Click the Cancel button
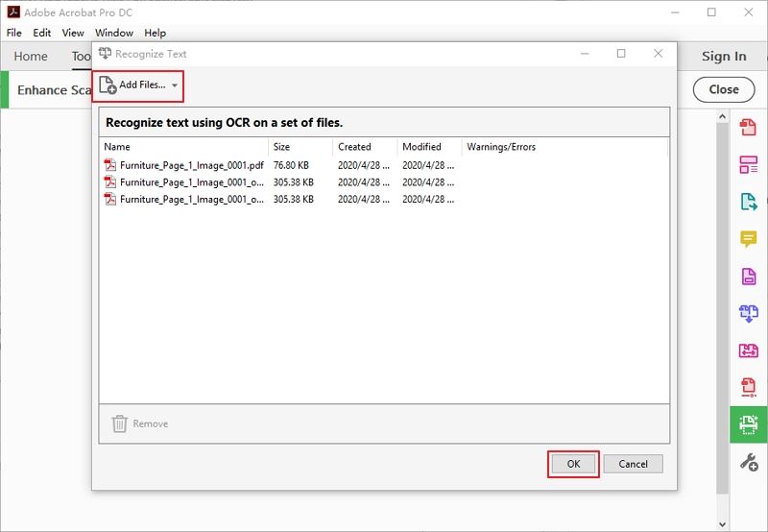This screenshot has height=532, width=768. (633, 464)
